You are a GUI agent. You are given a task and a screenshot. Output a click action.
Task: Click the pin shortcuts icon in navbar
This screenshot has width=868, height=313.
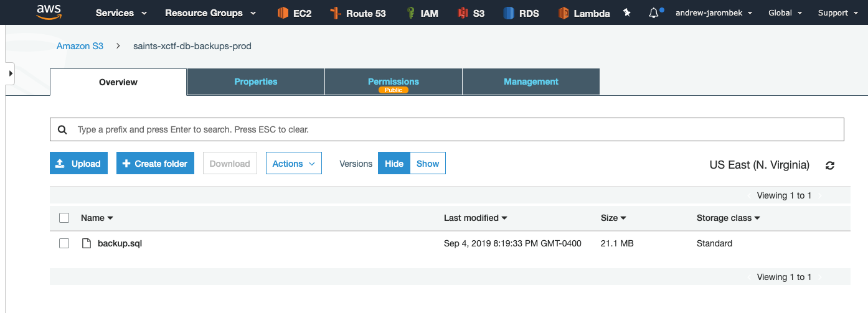tap(627, 12)
